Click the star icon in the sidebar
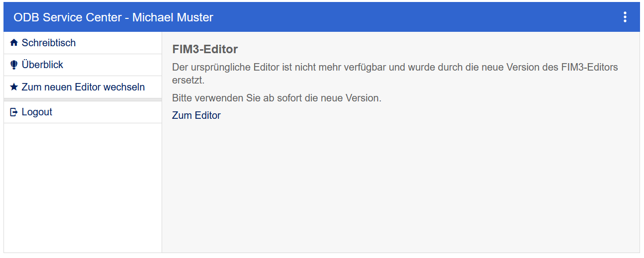Image resolution: width=644 pixels, height=258 pixels. tap(14, 87)
